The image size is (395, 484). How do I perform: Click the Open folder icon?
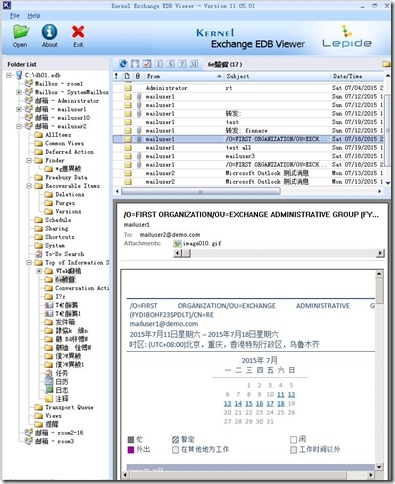coord(21,32)
